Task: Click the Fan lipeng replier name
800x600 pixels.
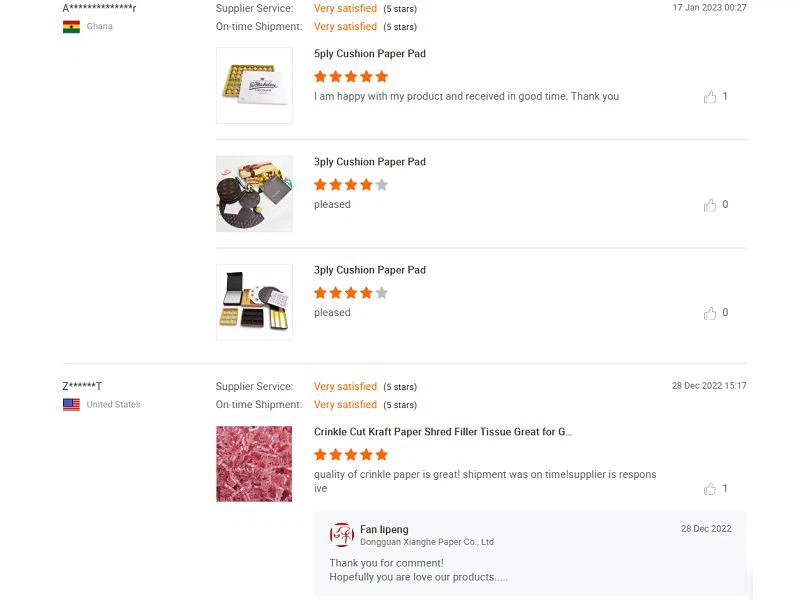Action: [384, 529]
